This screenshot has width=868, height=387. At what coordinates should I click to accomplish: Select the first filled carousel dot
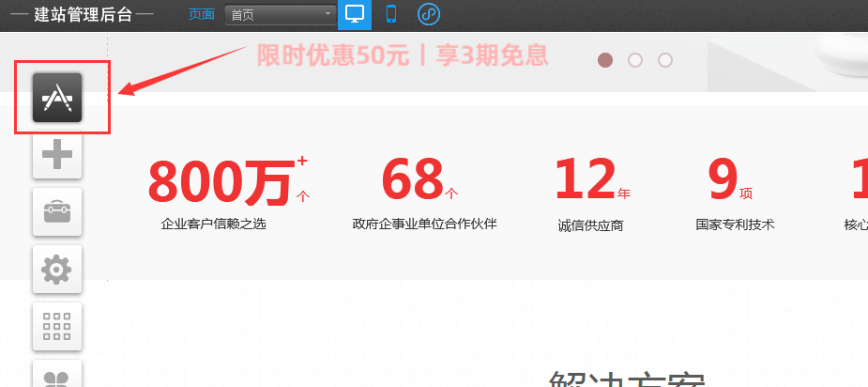(605, 60)
